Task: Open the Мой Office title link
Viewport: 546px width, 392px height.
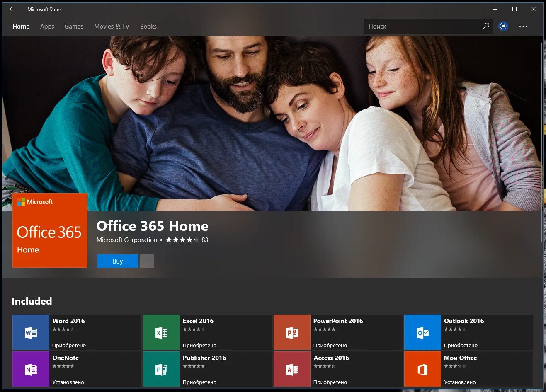Action: pyautogui.click(x=460, y=358)
